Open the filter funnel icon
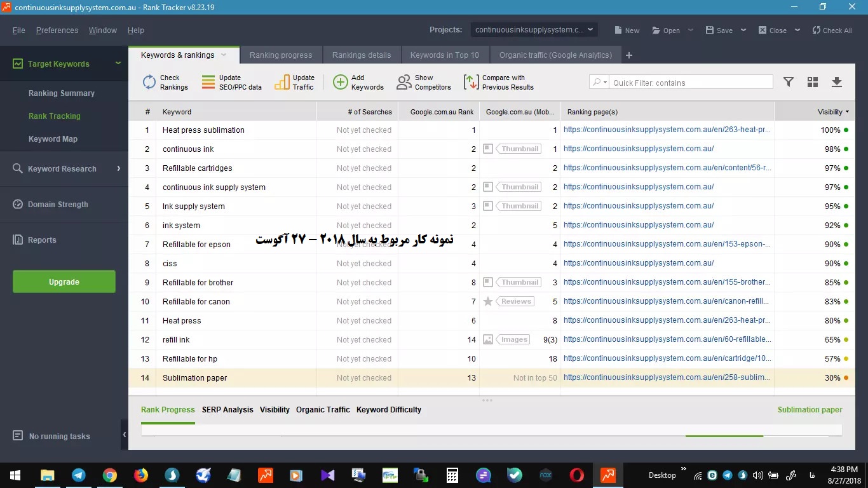Image resolution: width=868 pixels, height=488 pixels. (x=789, y=82)
